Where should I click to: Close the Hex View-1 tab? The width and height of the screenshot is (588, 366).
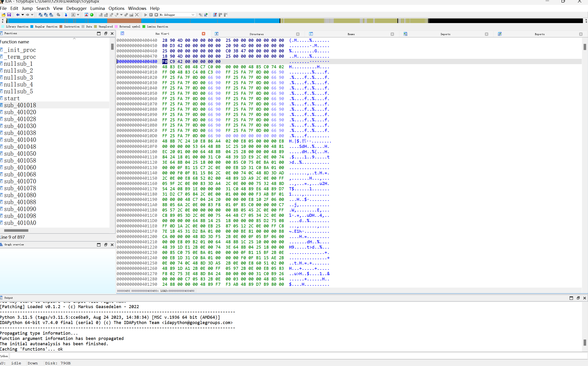click(x=204, y=34)
